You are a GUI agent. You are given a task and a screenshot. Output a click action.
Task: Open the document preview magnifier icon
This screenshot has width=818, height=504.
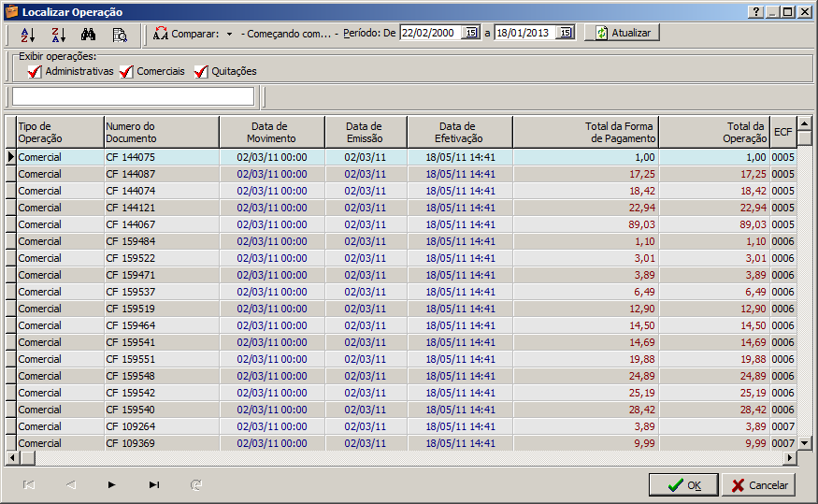[x=120, y=34]
